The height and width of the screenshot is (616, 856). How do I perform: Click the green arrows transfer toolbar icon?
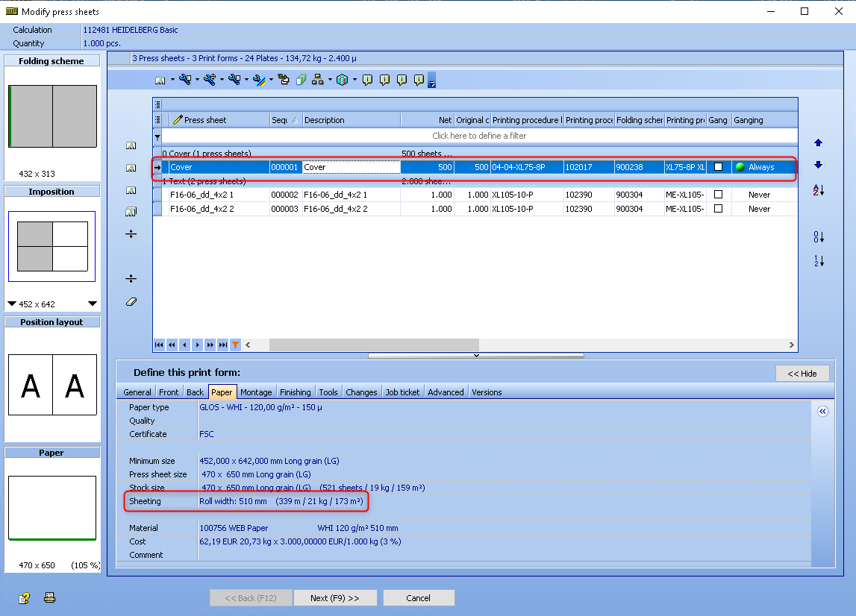click(284, 80)
